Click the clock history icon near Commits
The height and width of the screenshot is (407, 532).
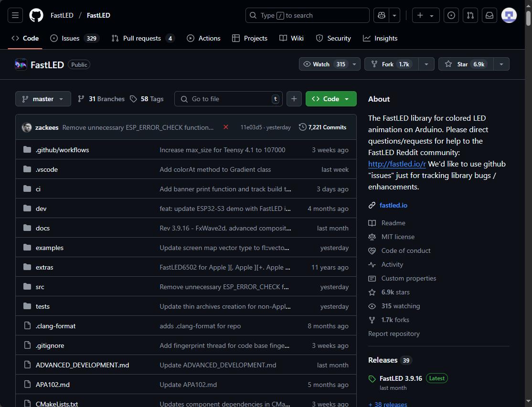tap(302, 127)
